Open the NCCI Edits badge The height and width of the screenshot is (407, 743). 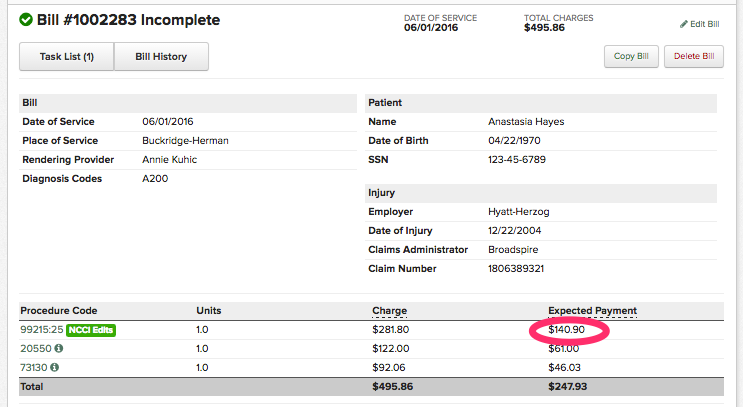(x=93, y=329)
